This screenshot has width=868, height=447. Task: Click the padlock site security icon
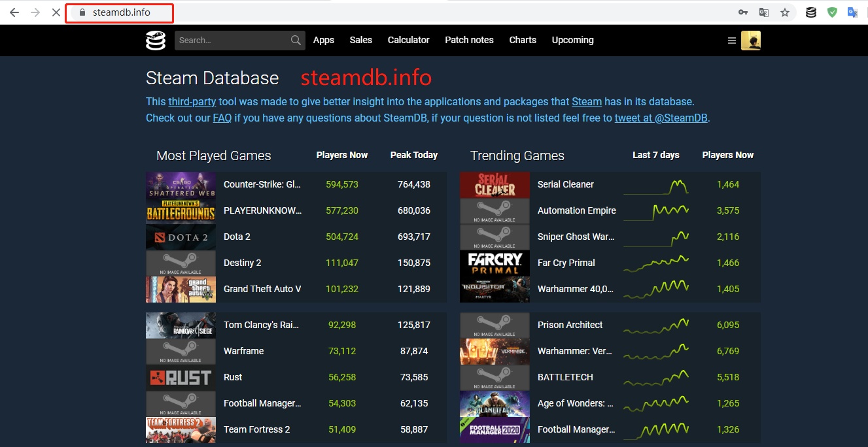point(82,12)
